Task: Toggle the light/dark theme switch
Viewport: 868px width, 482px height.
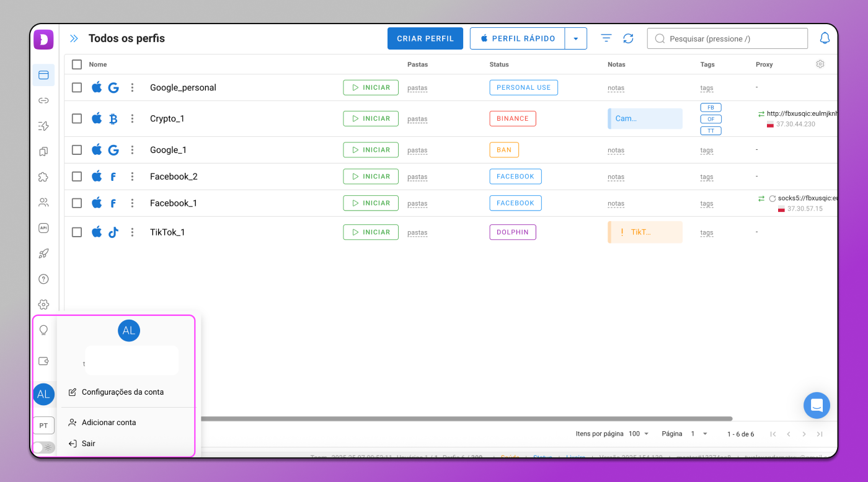Action: pos(43,447)
